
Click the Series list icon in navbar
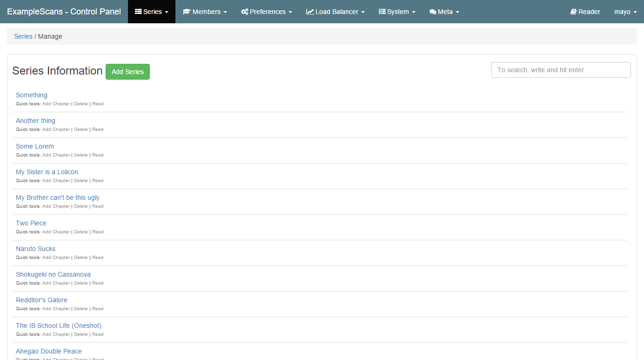coord(138,12)
